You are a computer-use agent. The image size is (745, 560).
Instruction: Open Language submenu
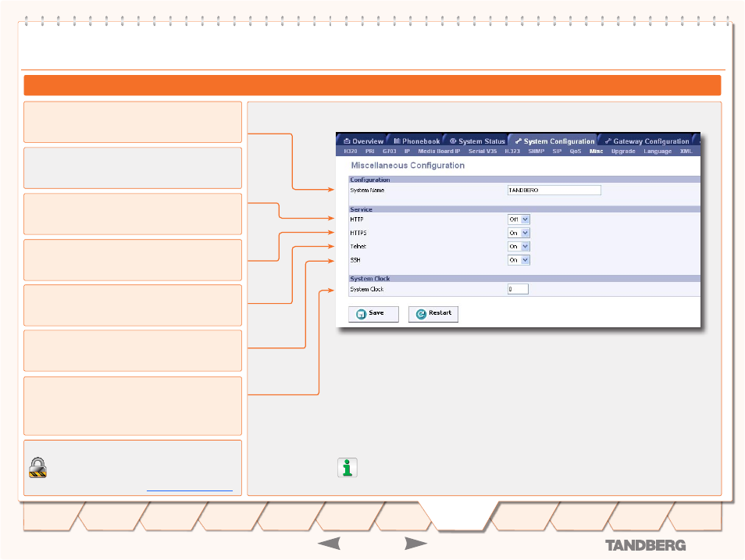coord(658,152)
